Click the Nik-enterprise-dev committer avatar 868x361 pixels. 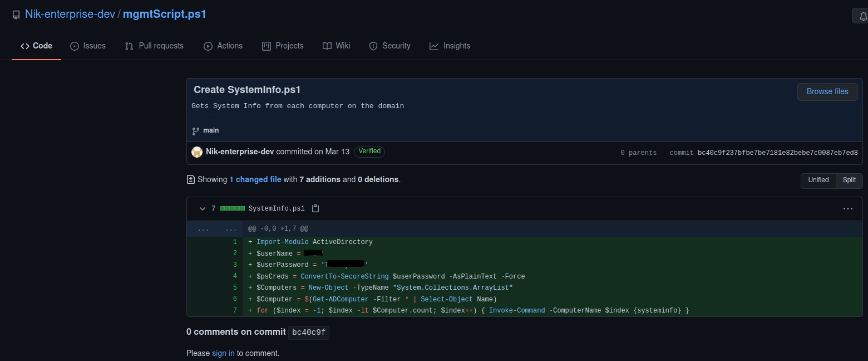(x=197, y=152)
